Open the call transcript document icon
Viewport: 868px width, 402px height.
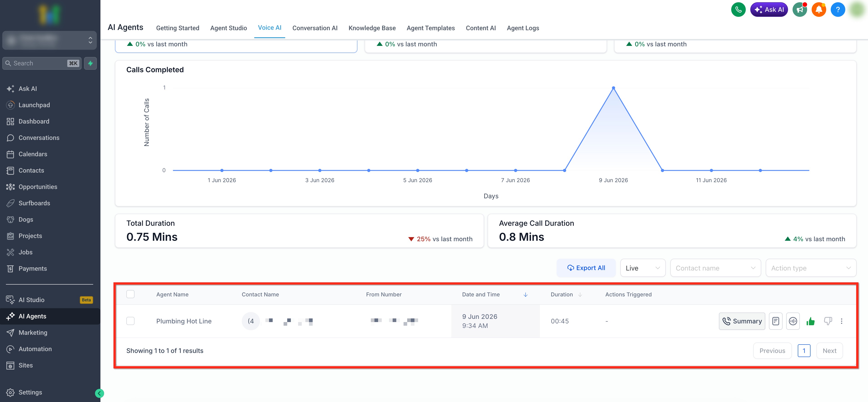click(775, 321)
